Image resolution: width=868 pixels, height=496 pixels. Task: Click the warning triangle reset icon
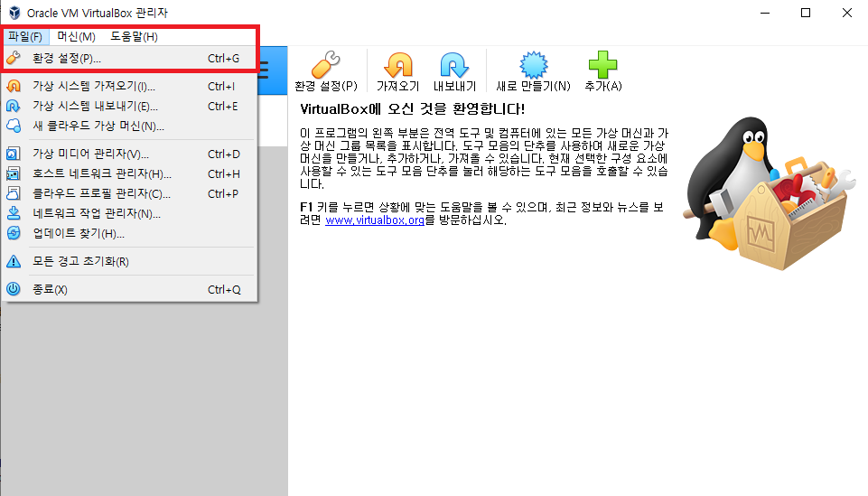point(14,261)
